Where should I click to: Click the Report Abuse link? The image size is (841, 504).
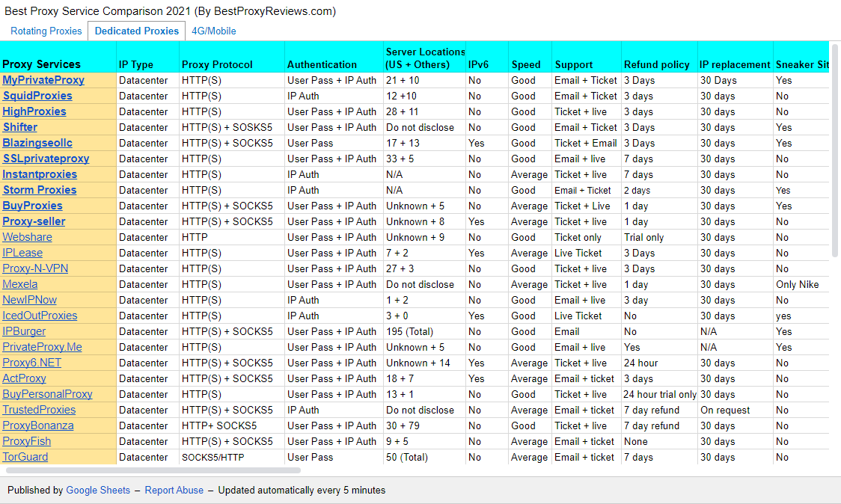click(x=174, y=491)
